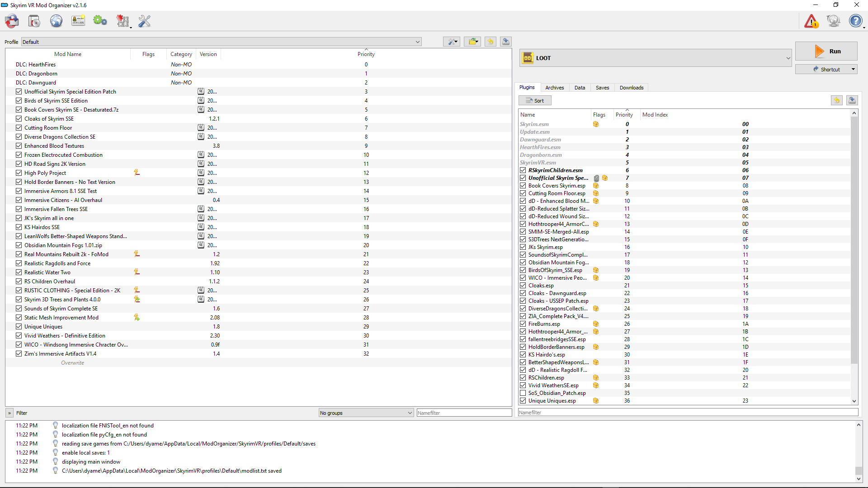Viewport: 868px width, 488px height.
Task: Open the Profiles configuration icon
Action: pyautogui.click(x=78, y=21)
